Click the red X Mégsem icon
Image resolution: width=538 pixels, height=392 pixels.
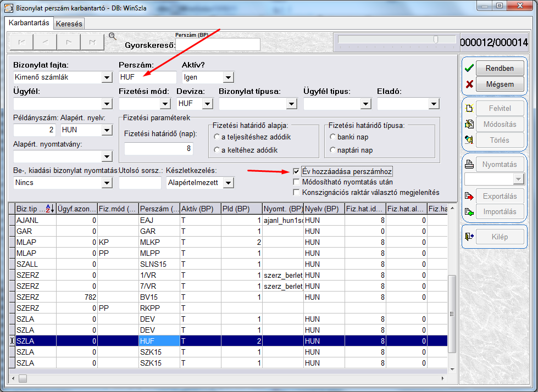coord(469,85)
